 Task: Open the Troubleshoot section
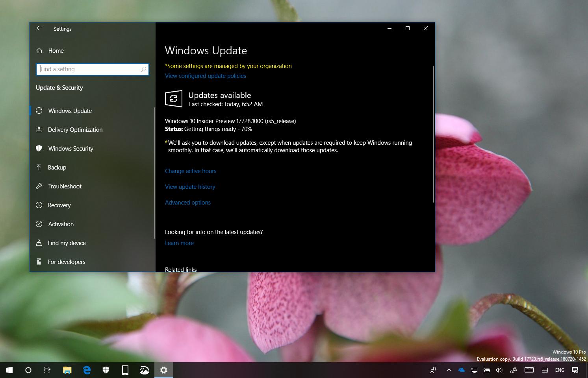pos(65,186)
